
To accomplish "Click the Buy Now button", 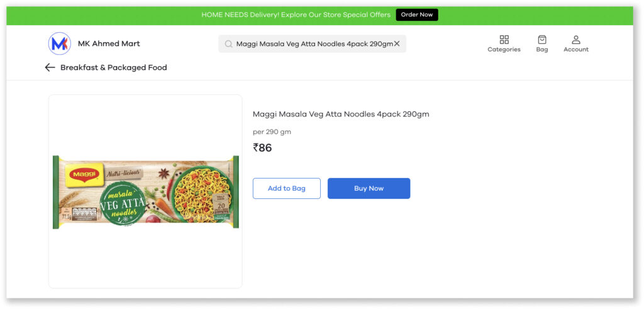I will click(369, 188).
